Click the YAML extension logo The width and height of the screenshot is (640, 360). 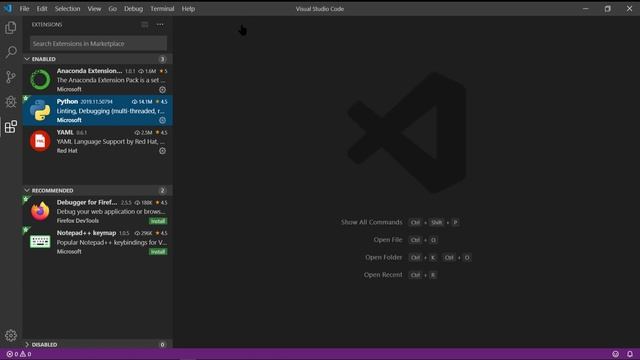pyautogui.click(x=40, y=141)
